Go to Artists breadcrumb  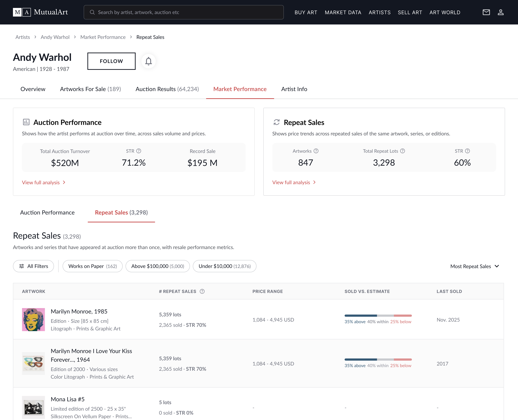[x=23, y=37]
